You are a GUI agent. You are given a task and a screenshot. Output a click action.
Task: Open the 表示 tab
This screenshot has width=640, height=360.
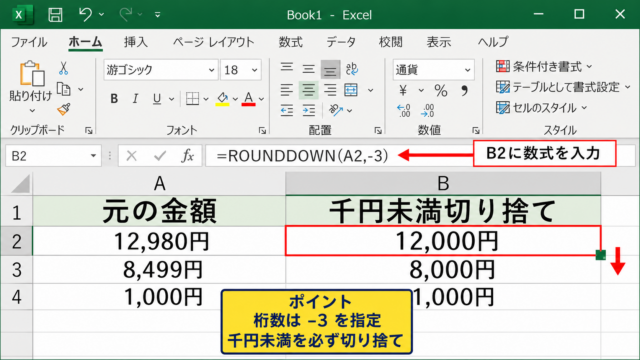[x=439, y=42]
